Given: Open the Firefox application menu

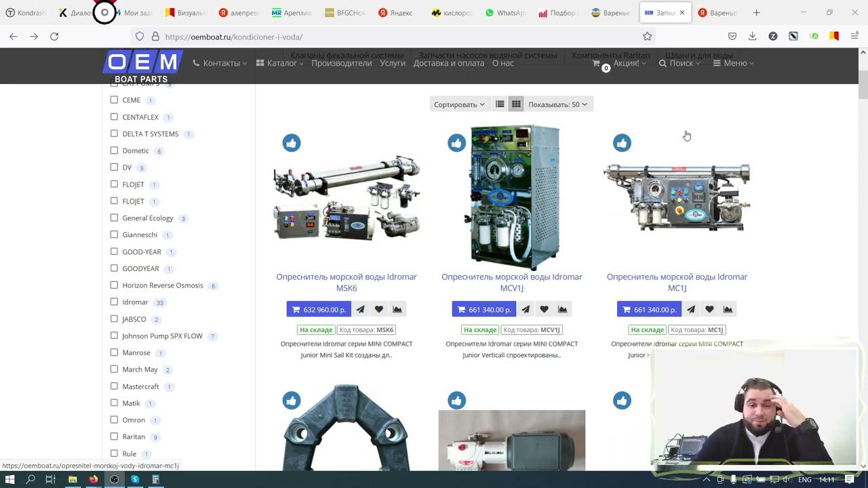Looking at the screenshot, I should coord(854,37).
